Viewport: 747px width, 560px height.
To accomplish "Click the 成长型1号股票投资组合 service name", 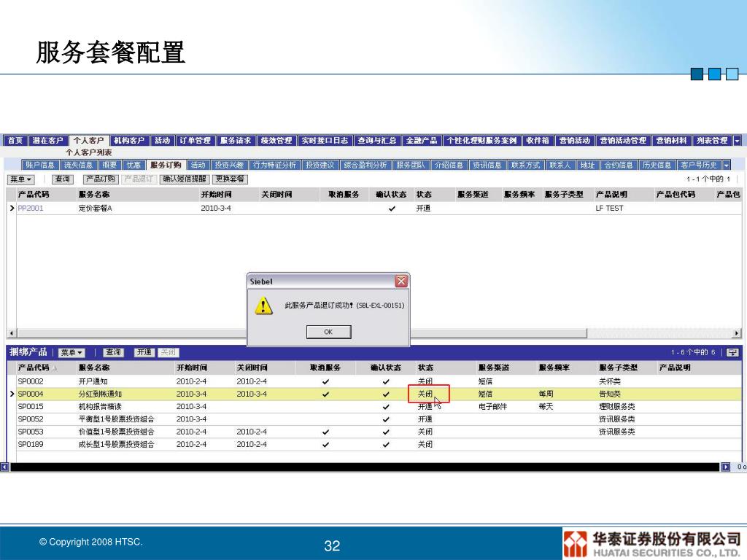I will coord(116,444).
